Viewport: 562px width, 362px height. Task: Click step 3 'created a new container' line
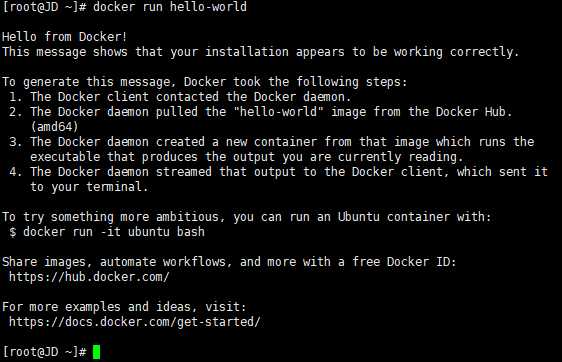coord(271,142)
